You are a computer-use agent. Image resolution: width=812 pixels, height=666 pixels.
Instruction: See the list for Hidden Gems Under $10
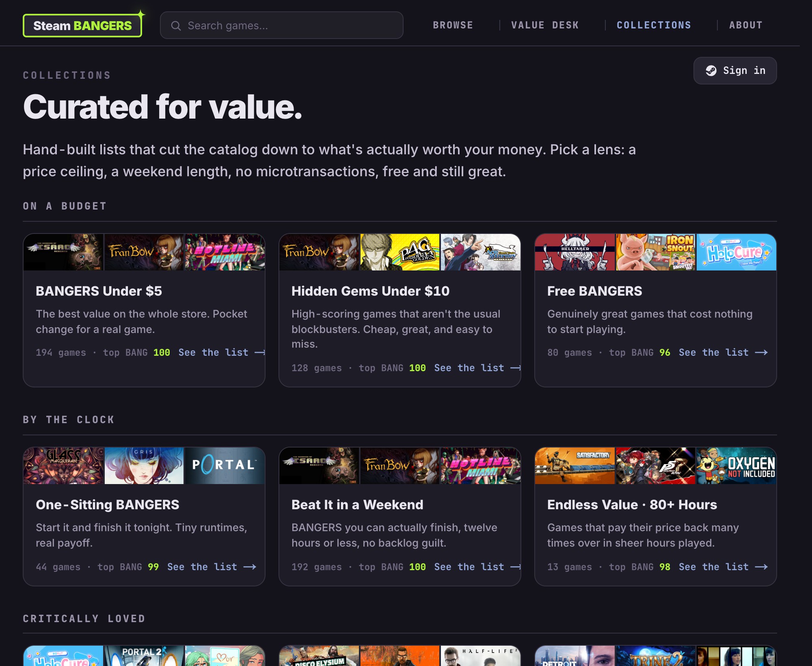point(477,368)
